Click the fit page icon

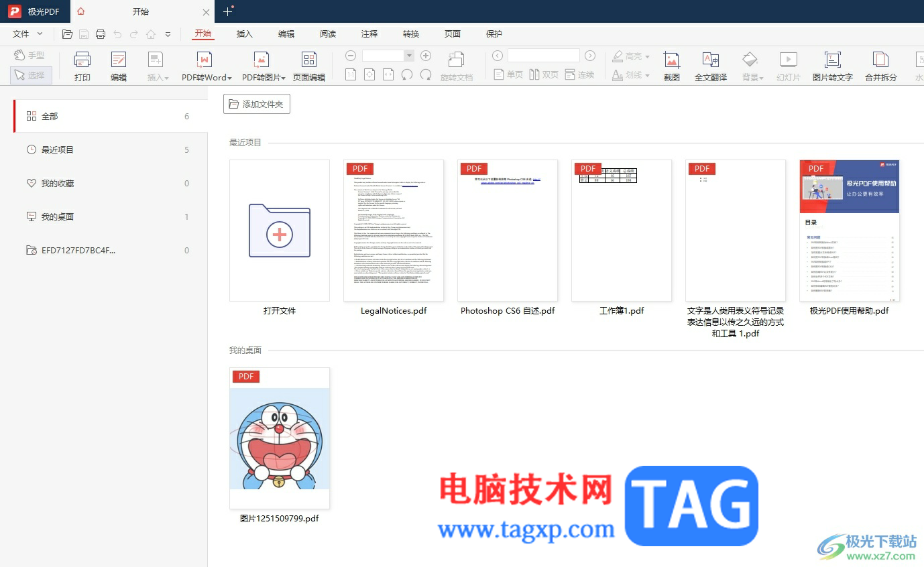[369, 74]
